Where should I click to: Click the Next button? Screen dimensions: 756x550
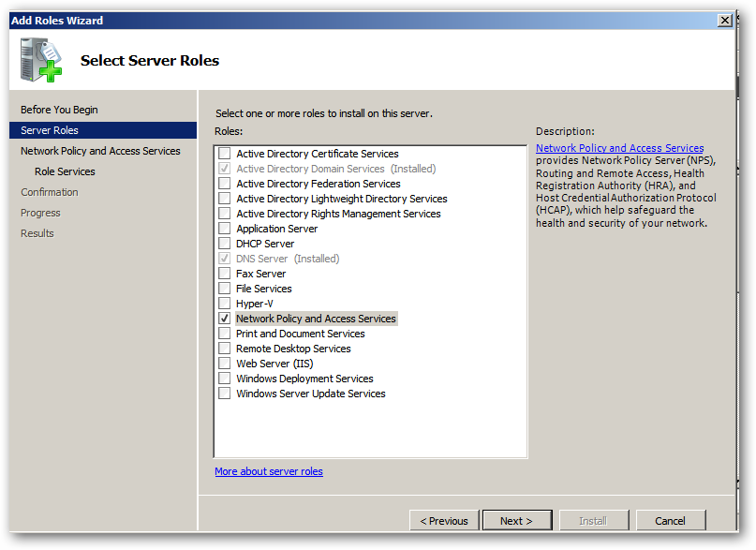(517, 521)
